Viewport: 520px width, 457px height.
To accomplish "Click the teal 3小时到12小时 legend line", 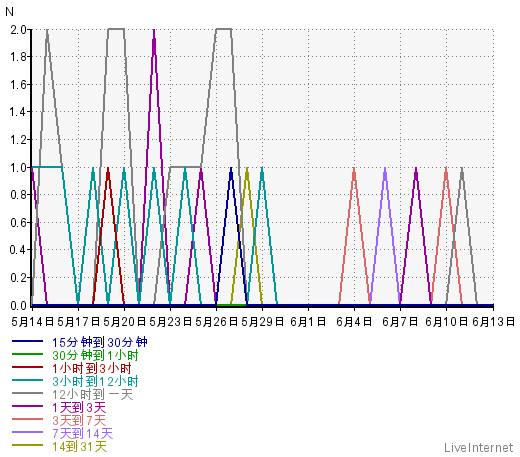I will point(27,380).
